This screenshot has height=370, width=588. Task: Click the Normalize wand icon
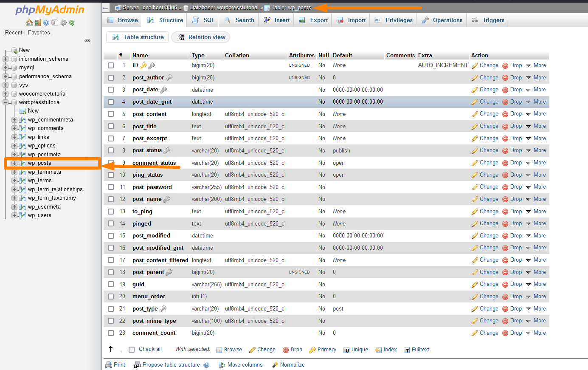point(275,365)
